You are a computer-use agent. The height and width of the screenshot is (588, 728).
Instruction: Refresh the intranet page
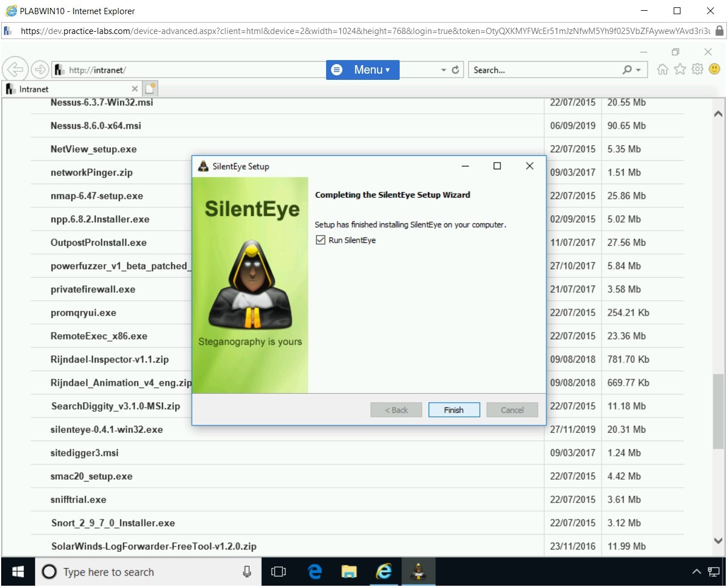(x=455, y=70)
